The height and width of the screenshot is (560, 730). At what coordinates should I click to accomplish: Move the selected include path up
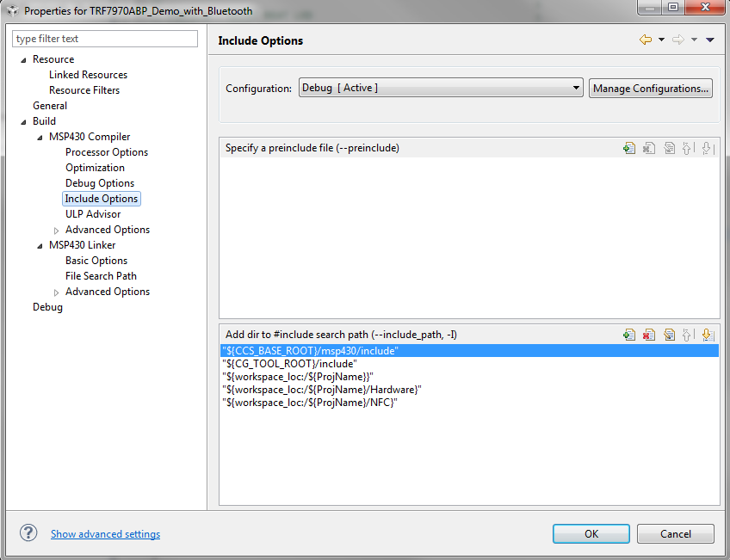(x=688, y=335)
